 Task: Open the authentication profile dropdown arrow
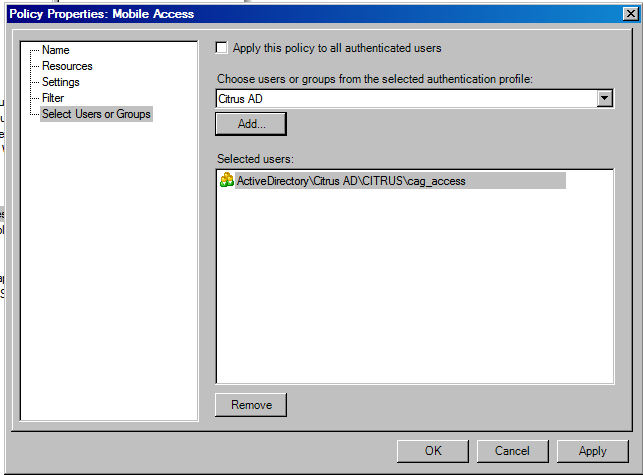click(604, 98)
